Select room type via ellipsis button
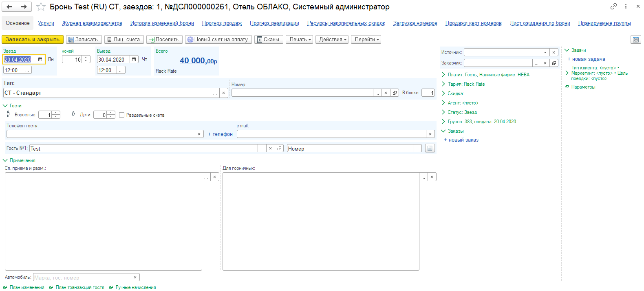Screen dimensions: 644x291 point(215,93)
